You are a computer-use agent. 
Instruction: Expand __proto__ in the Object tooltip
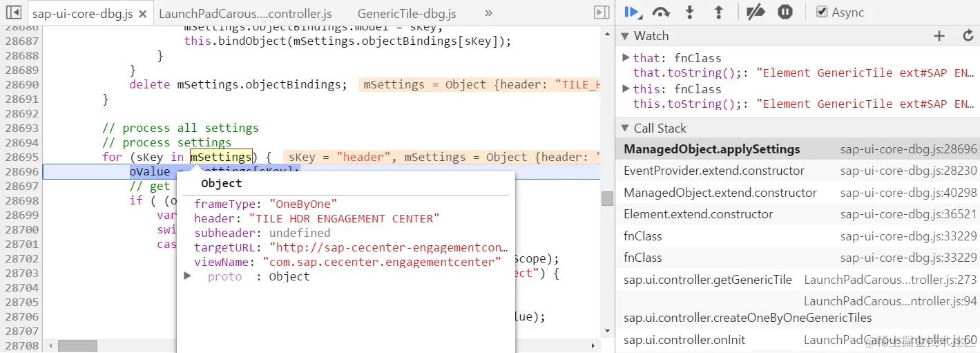pyautogui.click(x=188, y=276)
